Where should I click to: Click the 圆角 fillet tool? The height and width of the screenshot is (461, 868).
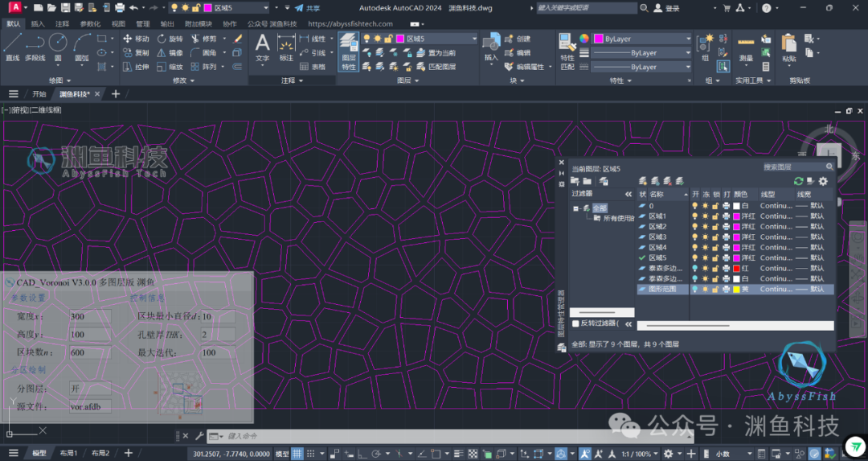click(203, 52)
